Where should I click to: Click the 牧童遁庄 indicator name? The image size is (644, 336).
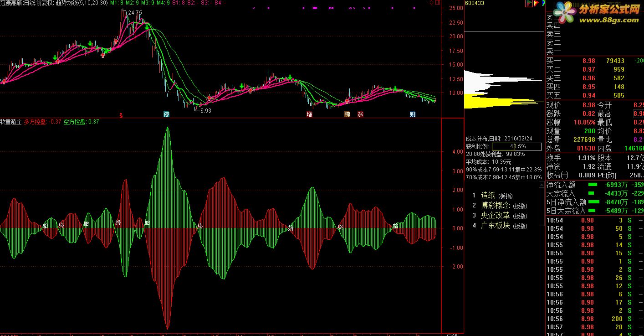[x=11, y=122]
